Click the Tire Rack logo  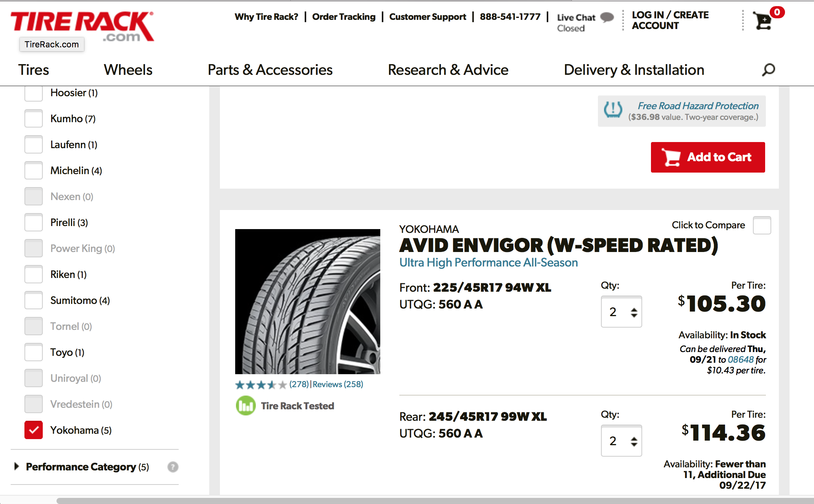click(x=82, y=26)
